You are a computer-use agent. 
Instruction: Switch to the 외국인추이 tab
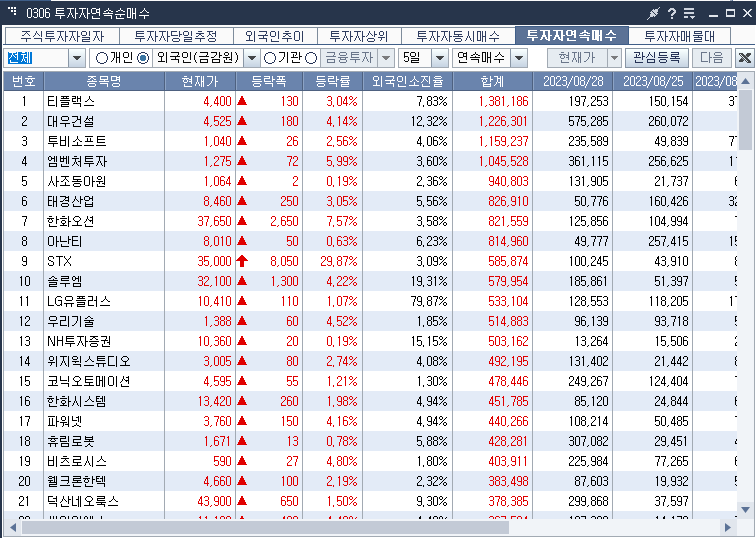[274, 36]
